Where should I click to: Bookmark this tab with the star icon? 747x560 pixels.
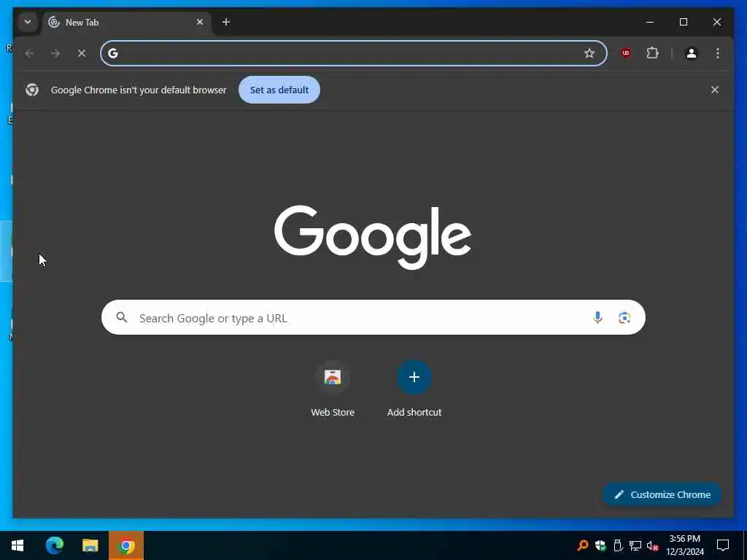click(x=589, y=53)
